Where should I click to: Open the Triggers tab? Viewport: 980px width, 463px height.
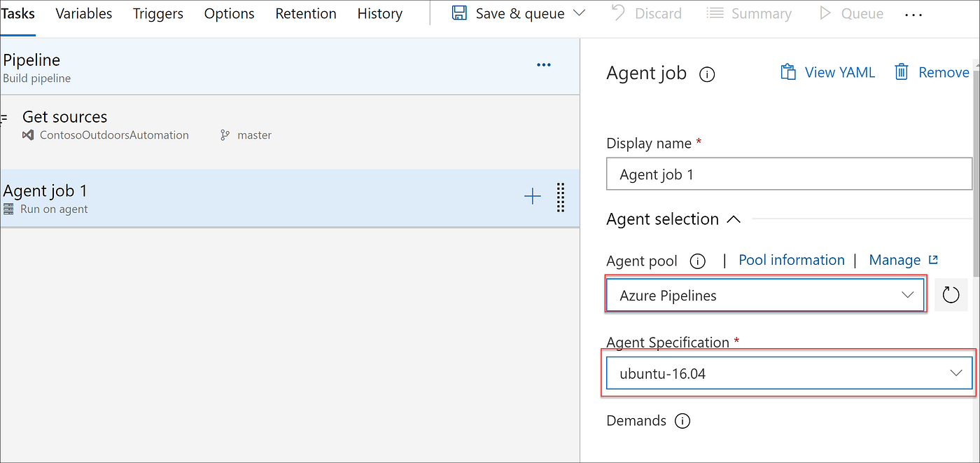pyautogui.click(x=158, y=13)
